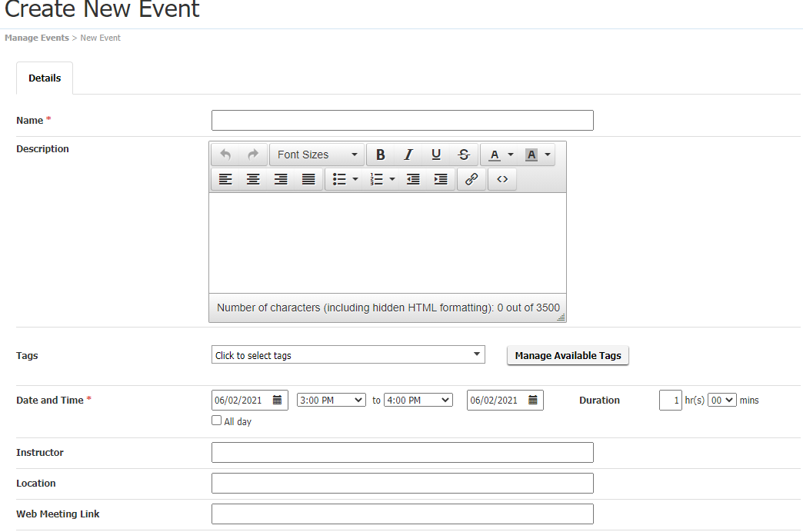Open the 3:00 PM start time dropdown
803x532 pixels.
click(x=331, y=400)
